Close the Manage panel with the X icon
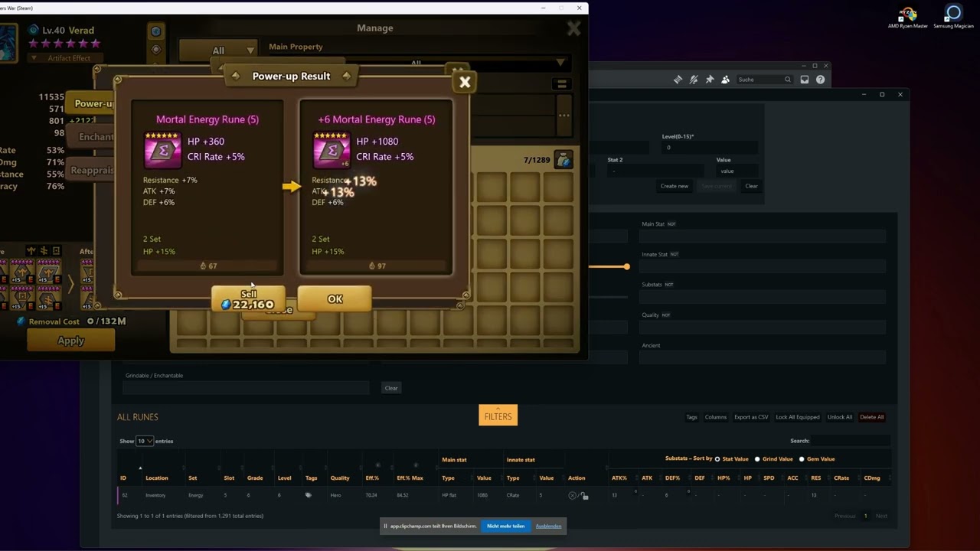The width and height of the screenshot is (980, 551). (x=573, y=29)
